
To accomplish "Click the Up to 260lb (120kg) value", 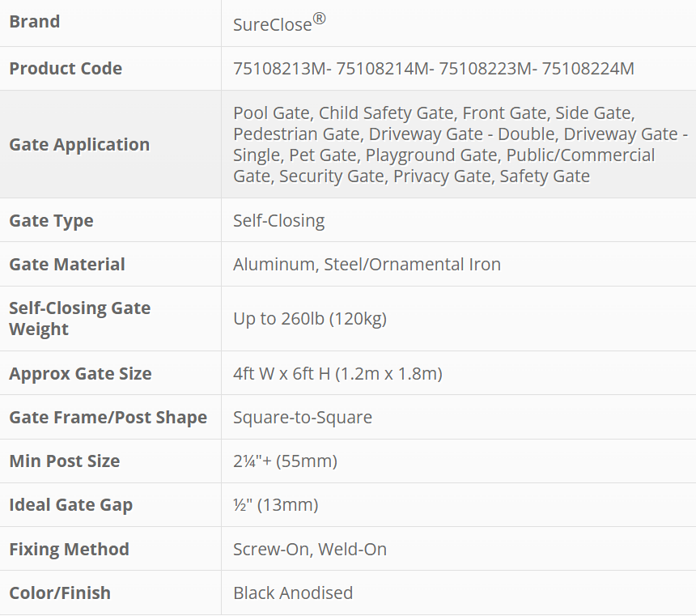I will point(310,319).
